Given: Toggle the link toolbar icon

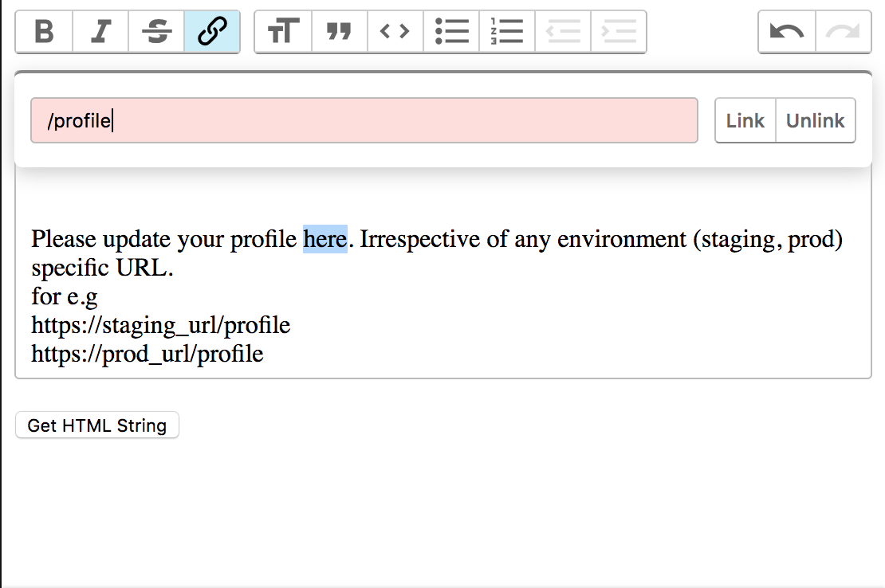Looking at the screenshot, I should (212, 32).
